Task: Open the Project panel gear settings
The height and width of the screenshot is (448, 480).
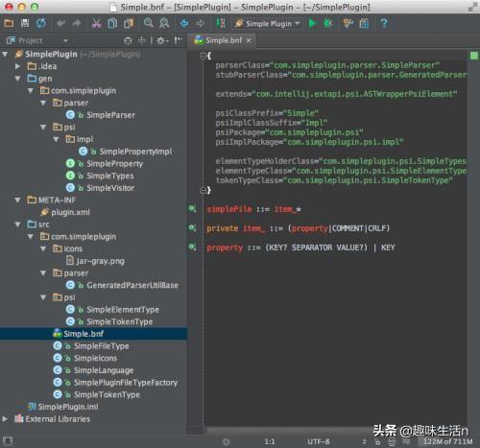Action: [x=162, y=40]
